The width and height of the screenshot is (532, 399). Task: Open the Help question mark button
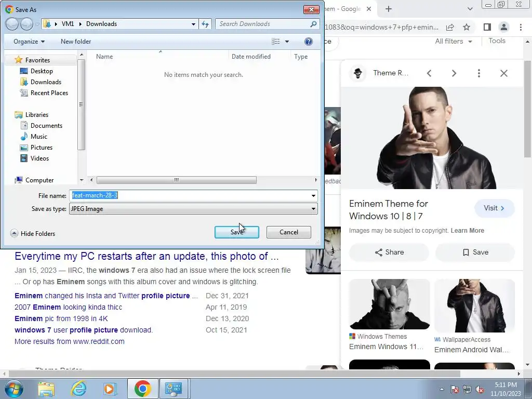click(309, 42)
